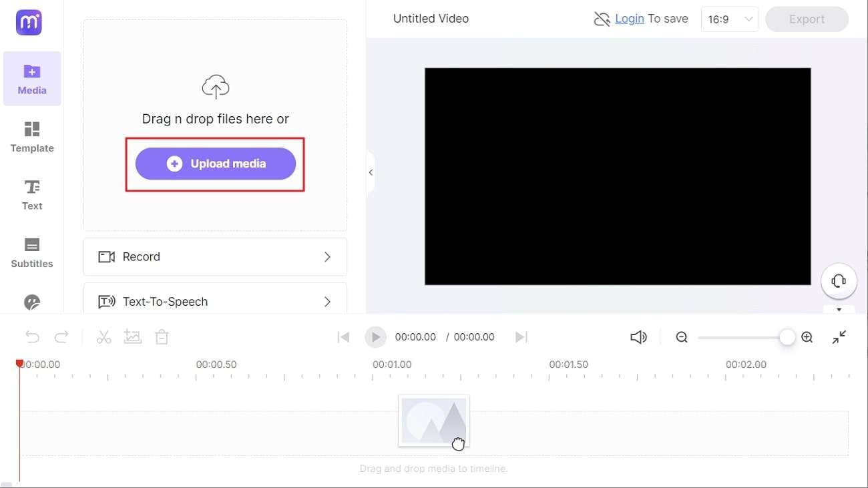Mute audio using the speaker icon
The height and width of the screenshot is (488, 868).
point(638,336)
